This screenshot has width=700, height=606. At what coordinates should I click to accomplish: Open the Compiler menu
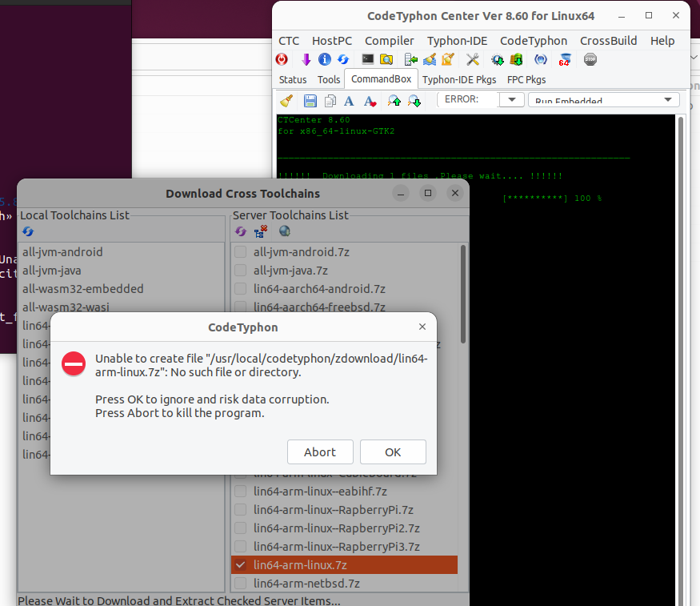click(390, 41)
